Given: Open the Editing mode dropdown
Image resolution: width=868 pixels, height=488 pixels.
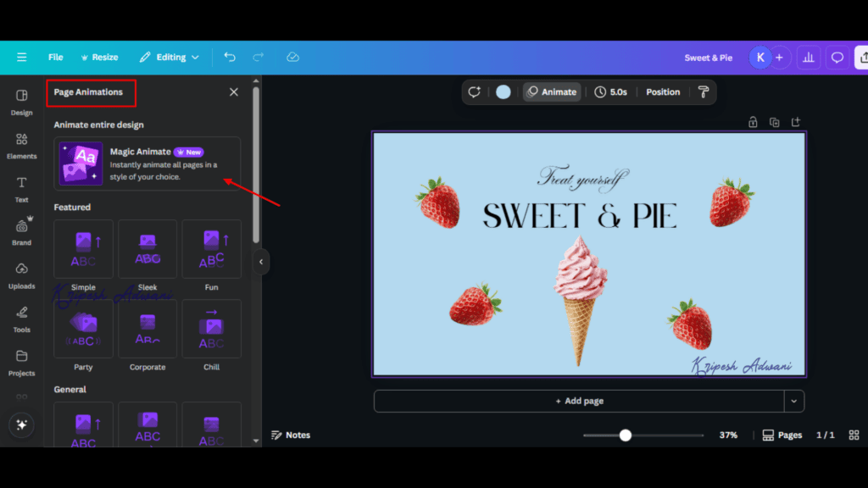Looking at the screenshot, I should (170, 57).
